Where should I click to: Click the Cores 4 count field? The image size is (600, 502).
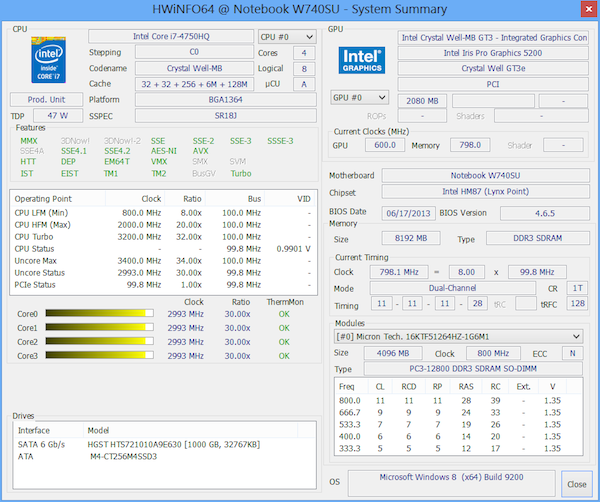(304, 53)
